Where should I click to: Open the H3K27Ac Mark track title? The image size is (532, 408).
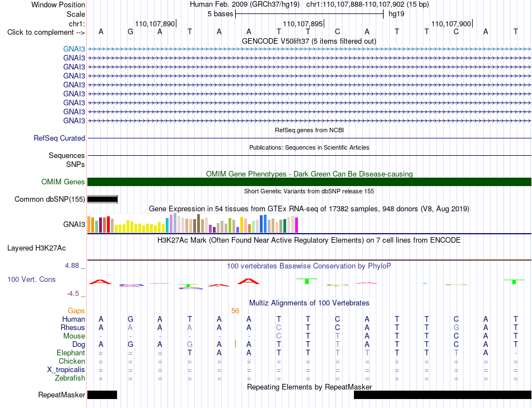point(309,240)
